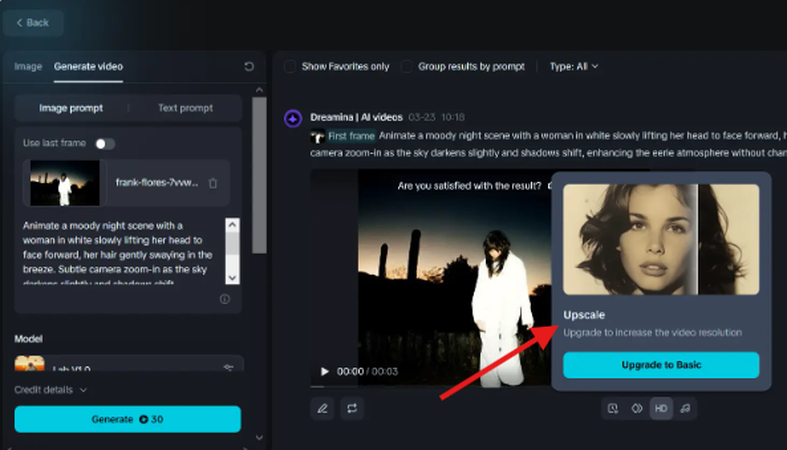Click the refresh icon beside Generate video
The height and width of the screenshot is (450, 787).
pyautogui.click(x=249, y=67)
